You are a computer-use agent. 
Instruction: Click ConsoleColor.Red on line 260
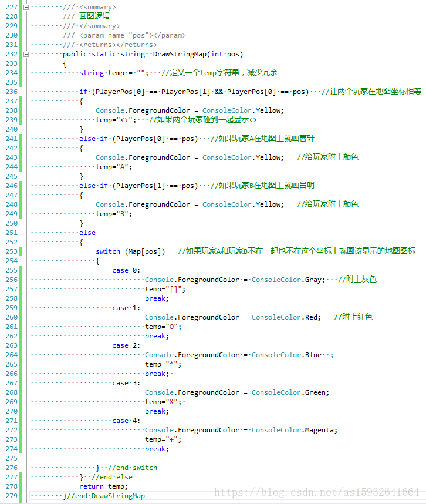(x=286, y=317)
